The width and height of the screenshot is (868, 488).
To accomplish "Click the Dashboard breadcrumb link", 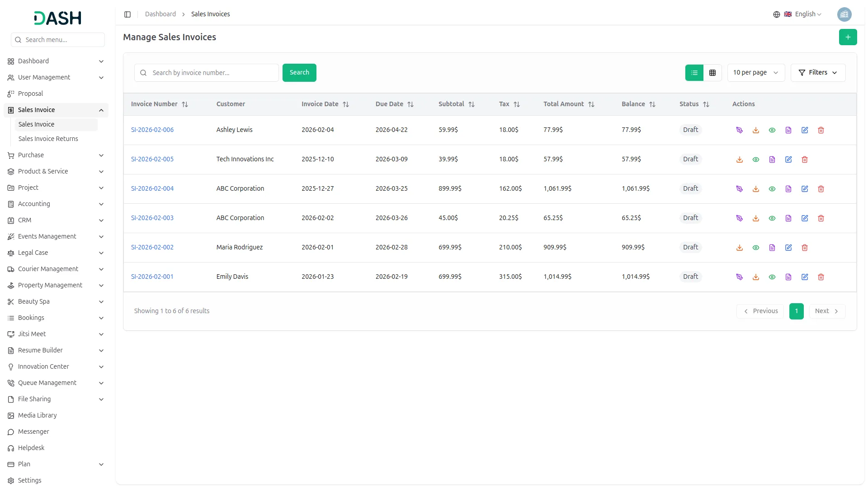I will (x=160, y=14).
